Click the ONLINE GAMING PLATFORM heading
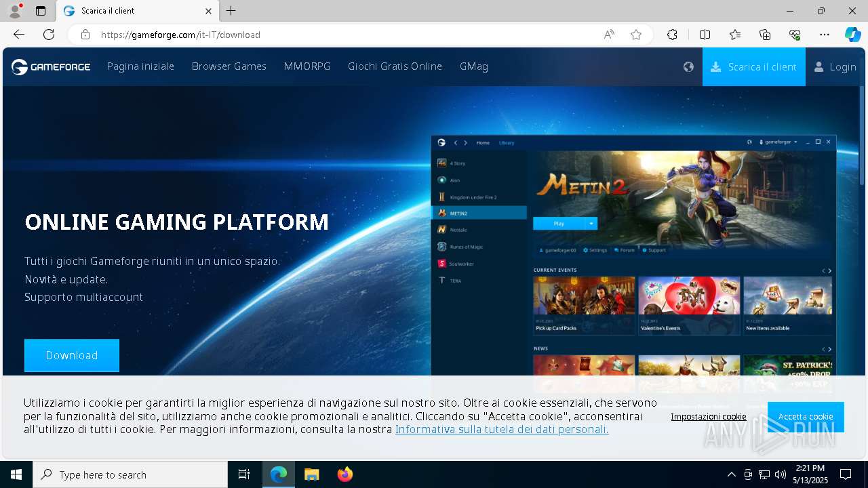868x488 pixels. pos(176,222)
